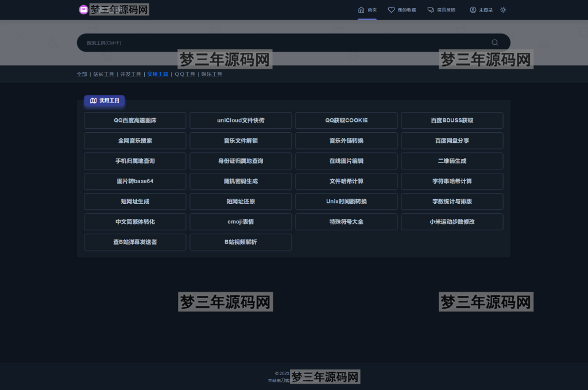Viewport: 588px width, 390px height.
Task: Open emoji表情 tool
Action: point(241,222)
